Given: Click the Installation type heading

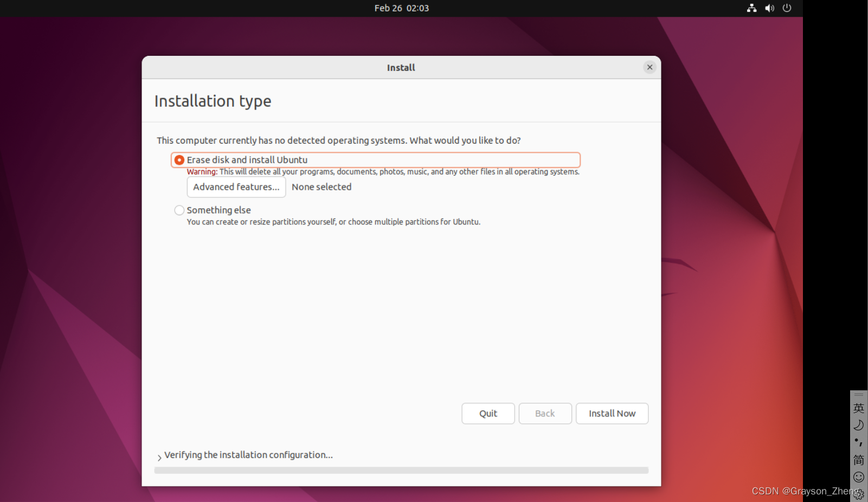Looking at the screenshot, I should (x=213, y=101).
